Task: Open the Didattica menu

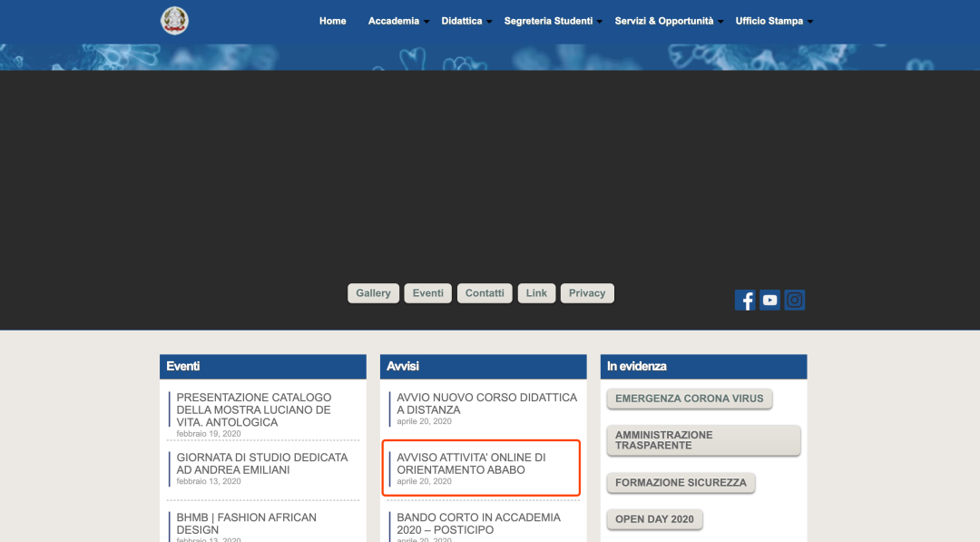Action: pos(462,21)
